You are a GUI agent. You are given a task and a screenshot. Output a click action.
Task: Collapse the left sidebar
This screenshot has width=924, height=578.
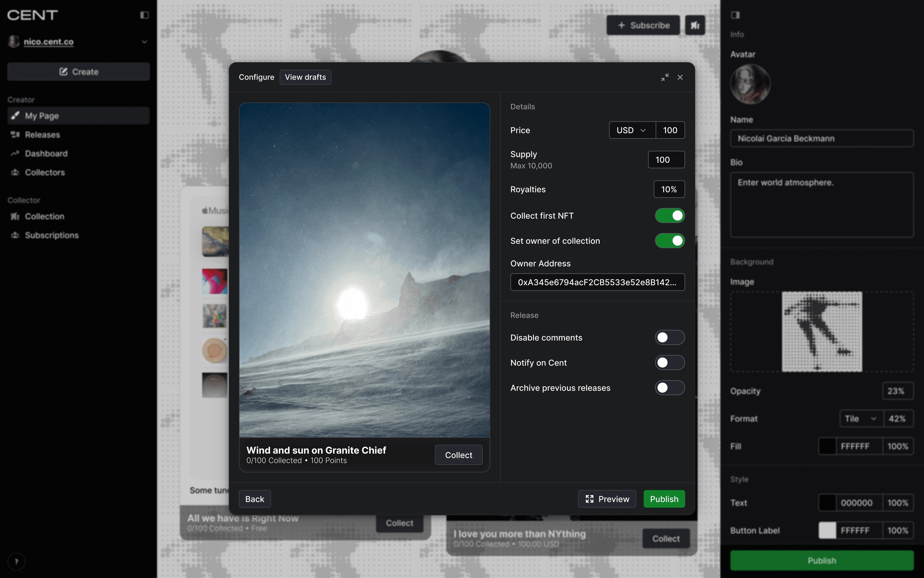pos(144,15)
